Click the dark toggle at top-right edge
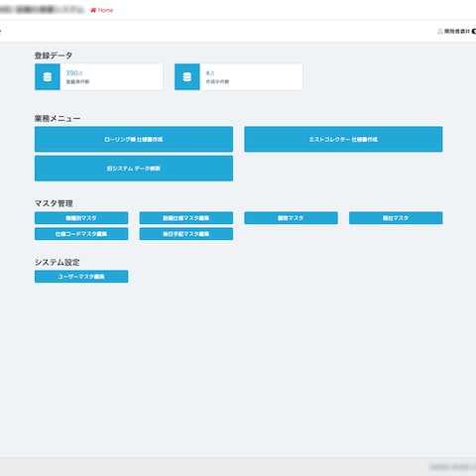 click(474, 32)
